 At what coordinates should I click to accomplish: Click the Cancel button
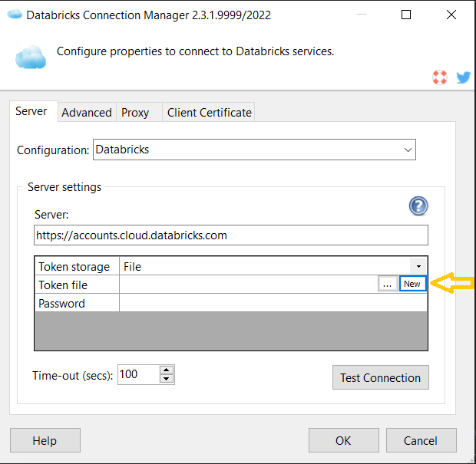pyautogui.click(x=421, y=440)
